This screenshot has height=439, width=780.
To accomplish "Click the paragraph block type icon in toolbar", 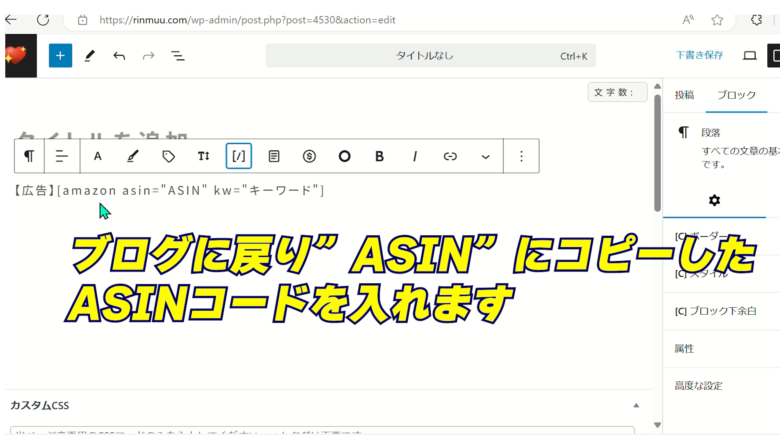I will point(29,156).
